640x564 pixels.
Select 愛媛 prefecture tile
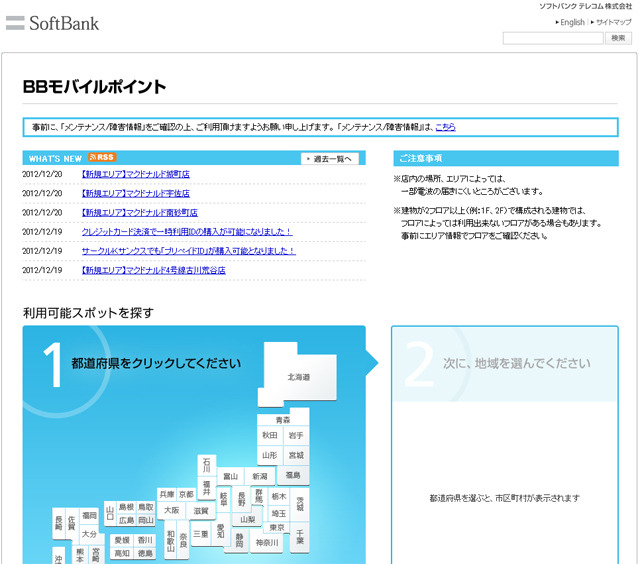coord(122,540)
